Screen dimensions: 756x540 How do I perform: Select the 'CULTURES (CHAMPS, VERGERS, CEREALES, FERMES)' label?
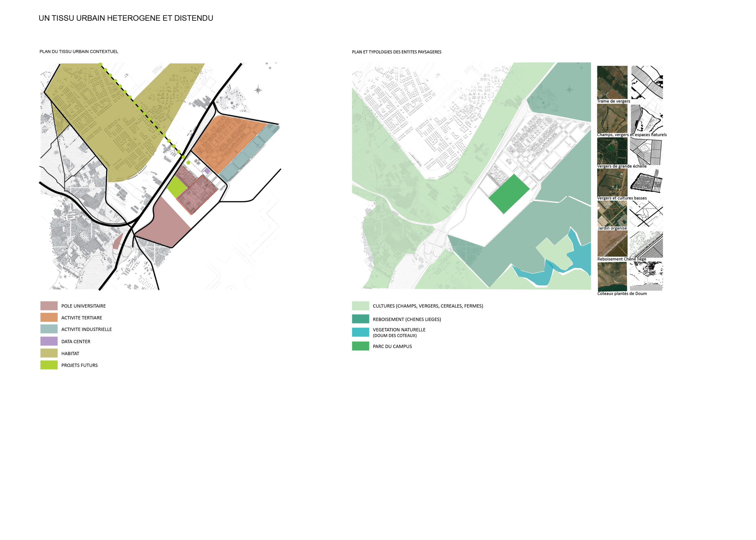tap(428, 306)
